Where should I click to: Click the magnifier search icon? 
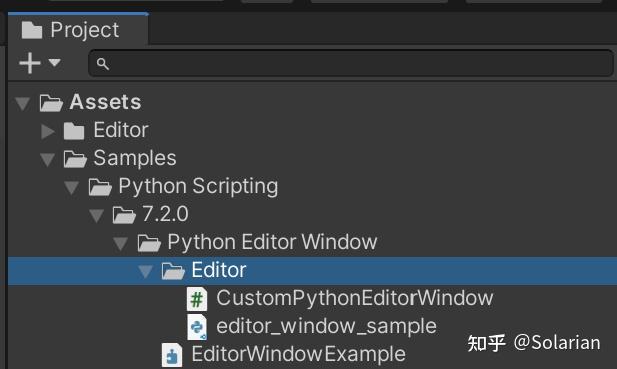tap(103, 64)
